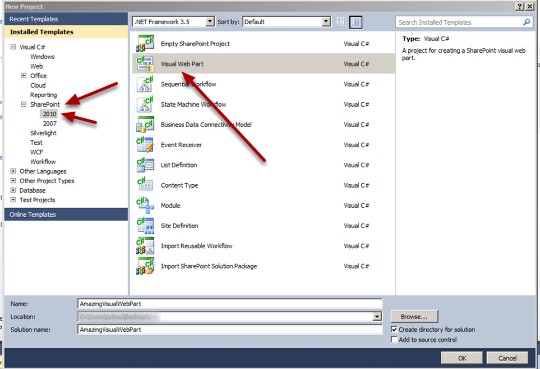The width and height of the screenshot is (540, 369).
Task: Choose the Business Data Connectivity Model icon
Action: click(145, 124)
